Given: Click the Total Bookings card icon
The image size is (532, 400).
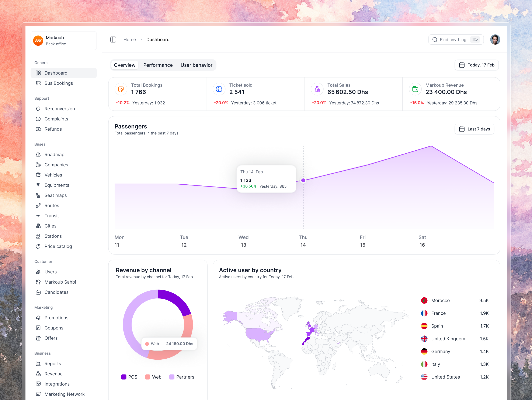Looking at the screenshot, I should pyautogui.click(x=121, y=89).
